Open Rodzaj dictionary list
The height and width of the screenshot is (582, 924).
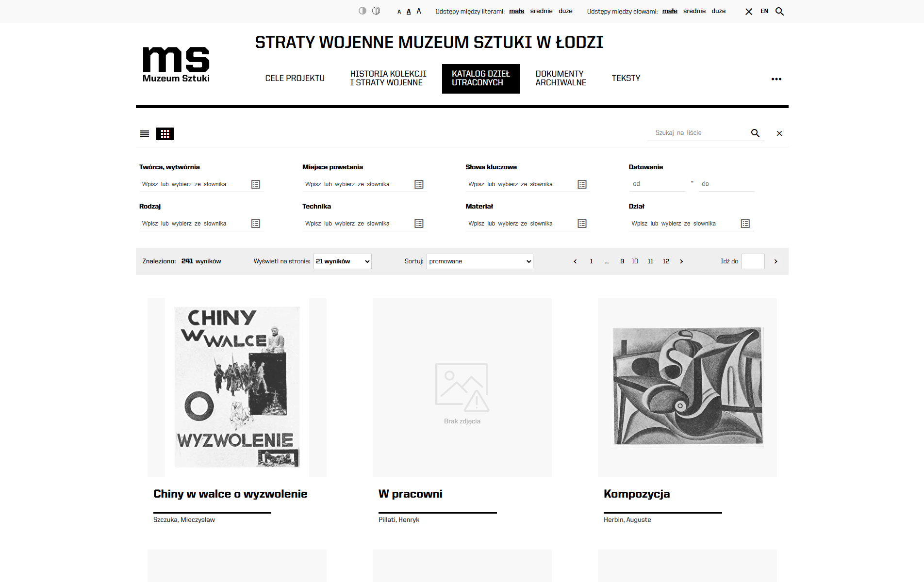point(256,224)
